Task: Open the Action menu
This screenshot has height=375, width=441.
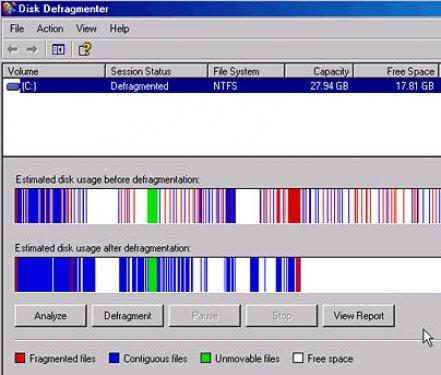Action: [x=50, y=29]
